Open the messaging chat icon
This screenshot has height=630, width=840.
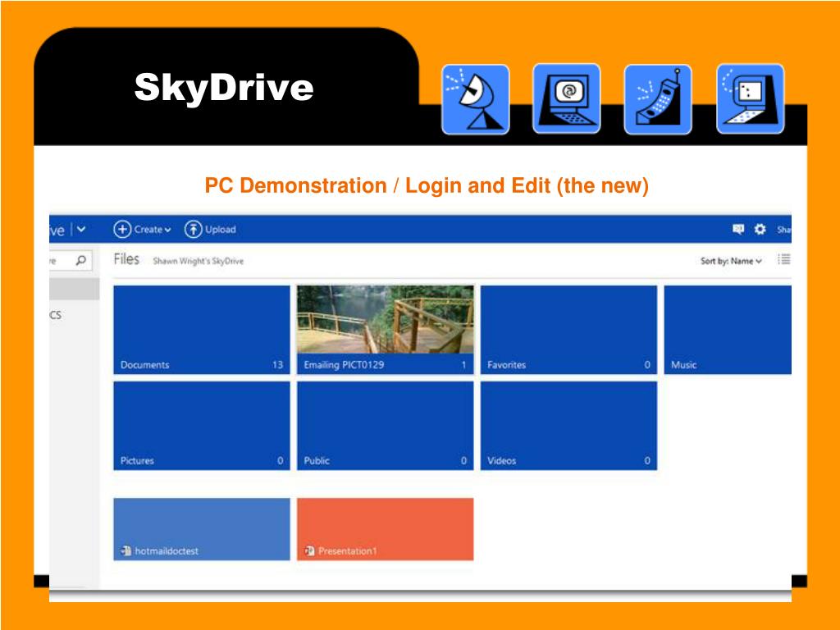pos(738,230)
